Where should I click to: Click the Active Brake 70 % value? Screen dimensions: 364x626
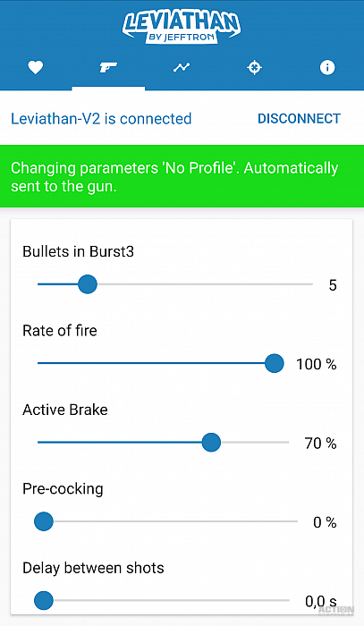tap(320, 444)
